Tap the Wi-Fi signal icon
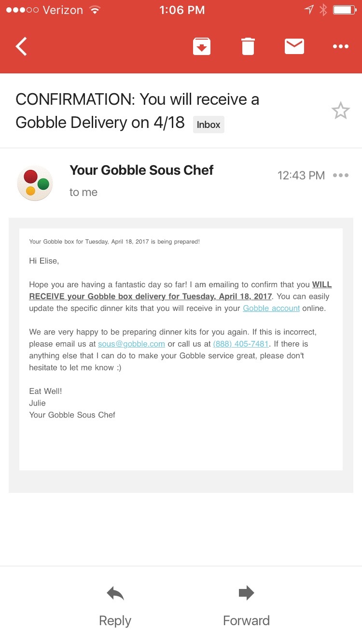 95,10
